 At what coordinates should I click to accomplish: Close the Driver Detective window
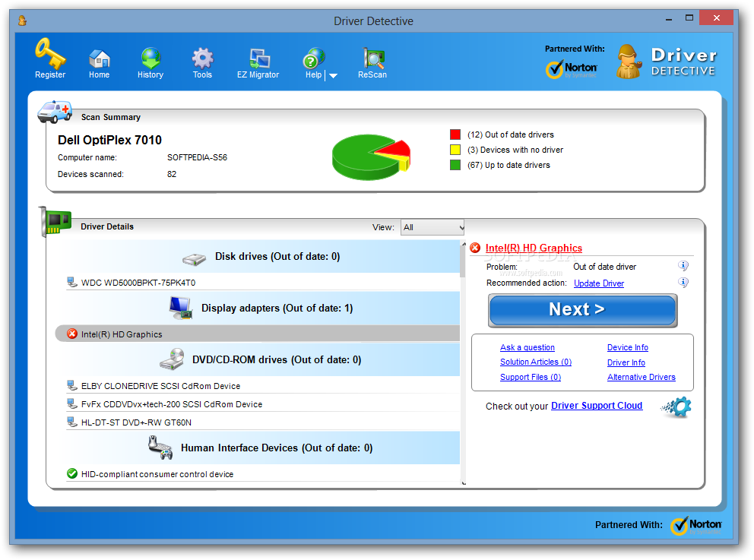[717, 17]
